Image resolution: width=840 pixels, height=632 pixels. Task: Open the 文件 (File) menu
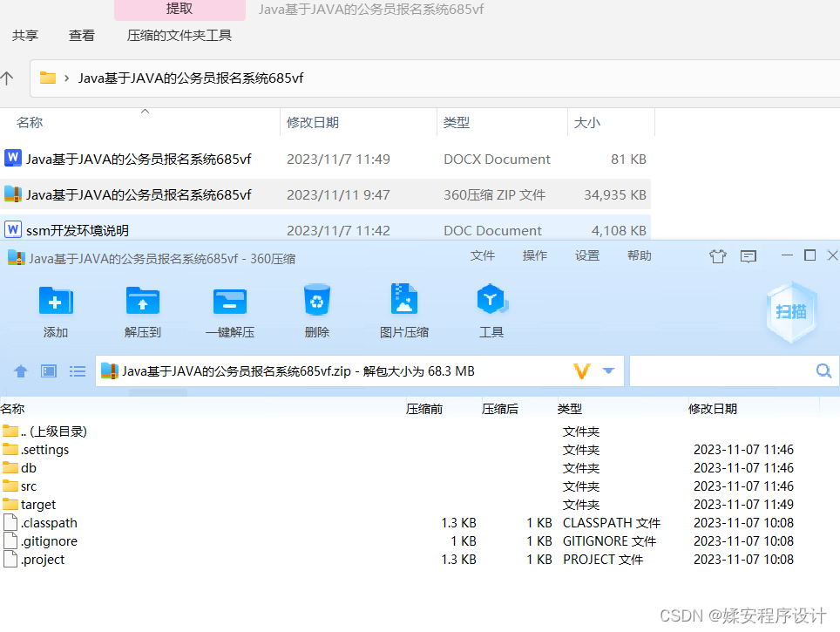[x=483, y=255]
